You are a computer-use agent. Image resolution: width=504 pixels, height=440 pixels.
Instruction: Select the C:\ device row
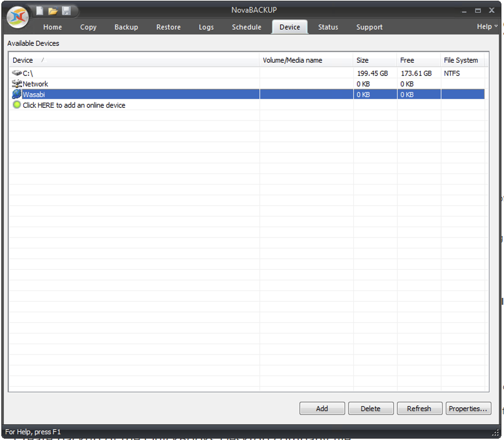(247, 73)
